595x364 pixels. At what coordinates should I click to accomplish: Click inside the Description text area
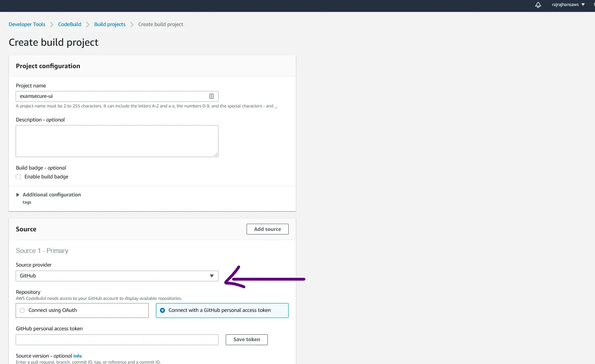pos(117,141)
